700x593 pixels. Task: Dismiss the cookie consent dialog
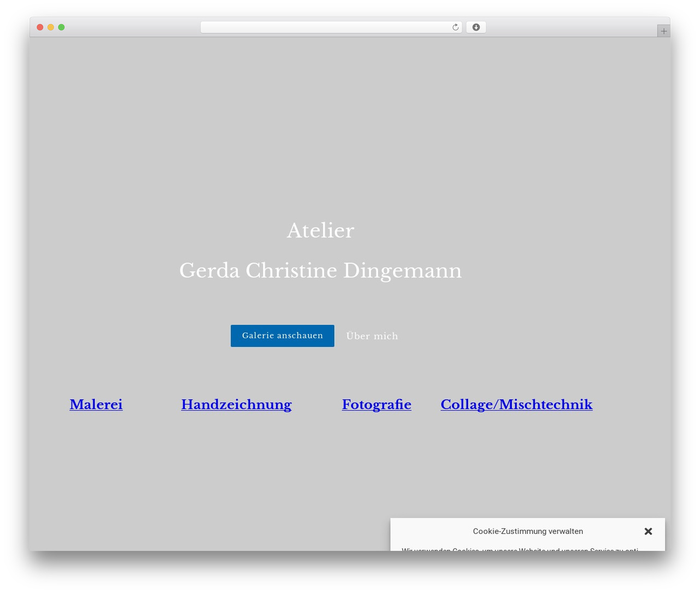(648, 531)
